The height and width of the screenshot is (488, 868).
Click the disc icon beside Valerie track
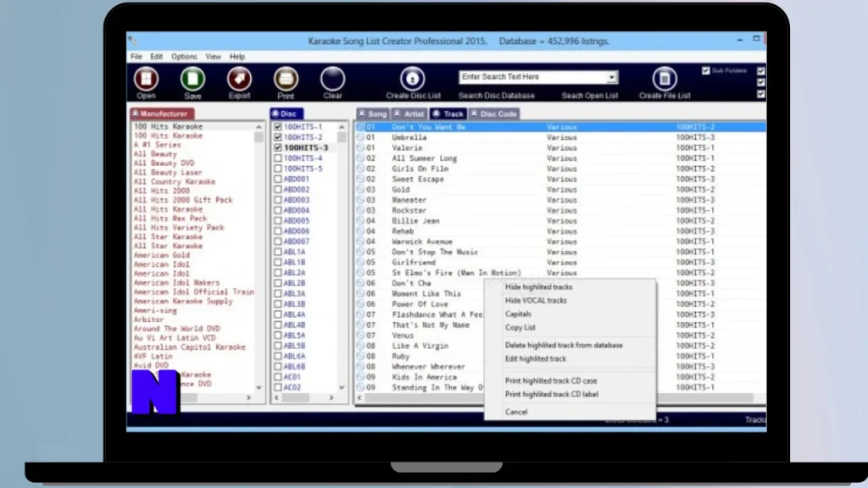[360, 147]
